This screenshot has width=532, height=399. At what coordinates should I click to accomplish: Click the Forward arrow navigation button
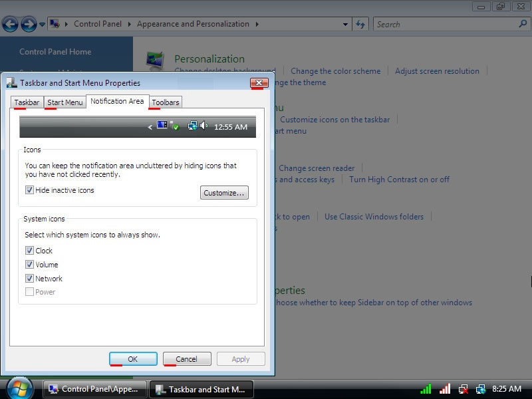click(29, 25)
